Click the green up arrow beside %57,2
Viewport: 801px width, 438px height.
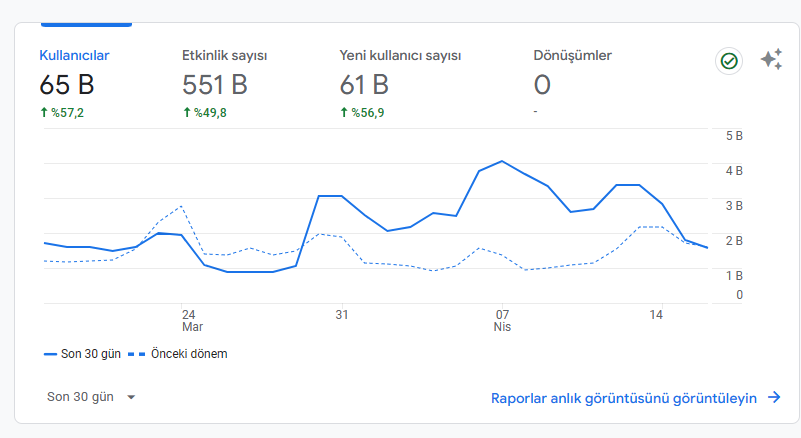click(x=44, y=112)
